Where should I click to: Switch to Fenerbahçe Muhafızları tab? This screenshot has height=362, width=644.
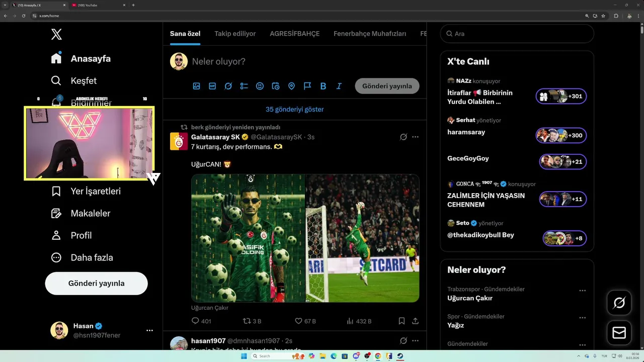(370, 34)
